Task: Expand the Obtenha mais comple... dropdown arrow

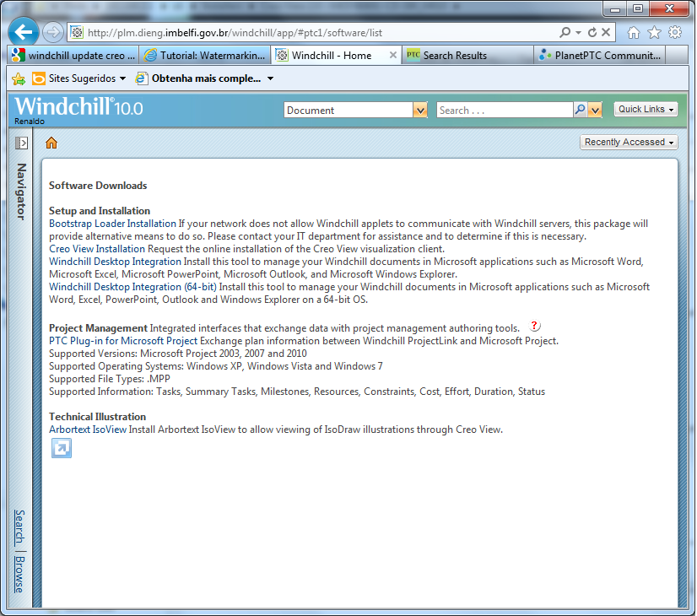Action: [x=270, y=78]
